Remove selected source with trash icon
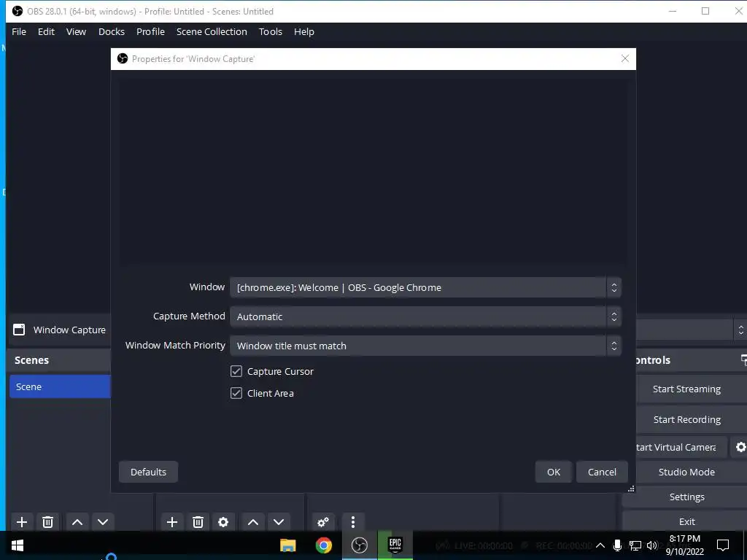Image resolution: width=747 pixels, height=560 pixels. coord(198,522)
